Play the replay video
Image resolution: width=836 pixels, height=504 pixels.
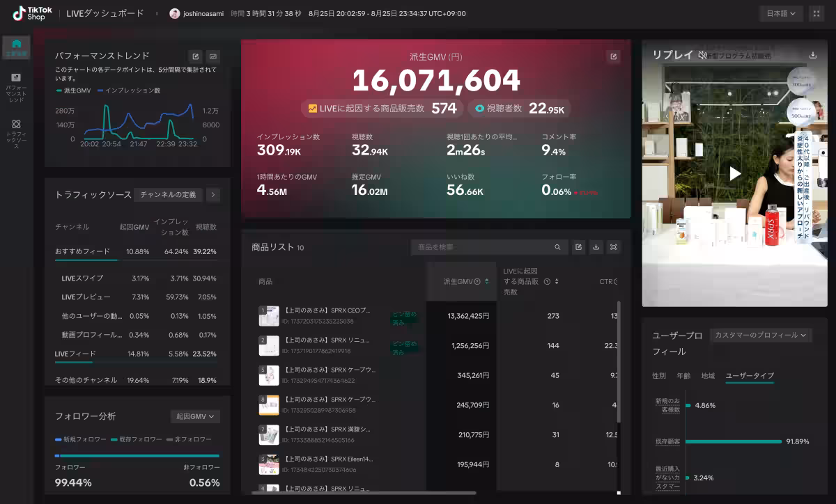(735, 173)
